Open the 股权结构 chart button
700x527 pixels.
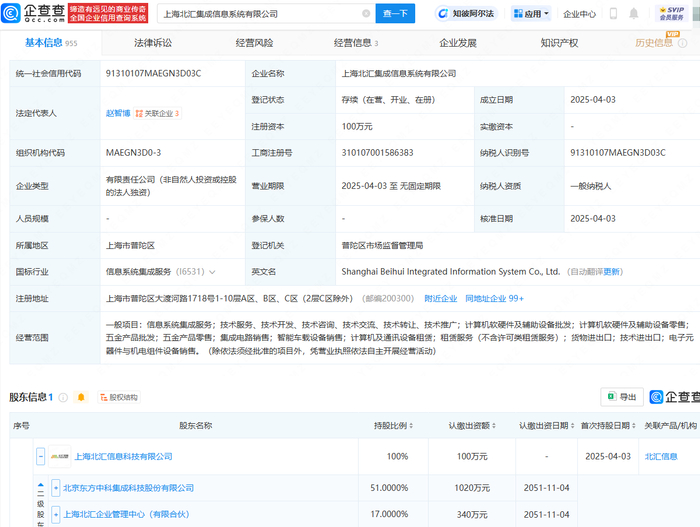click(117, 397)
